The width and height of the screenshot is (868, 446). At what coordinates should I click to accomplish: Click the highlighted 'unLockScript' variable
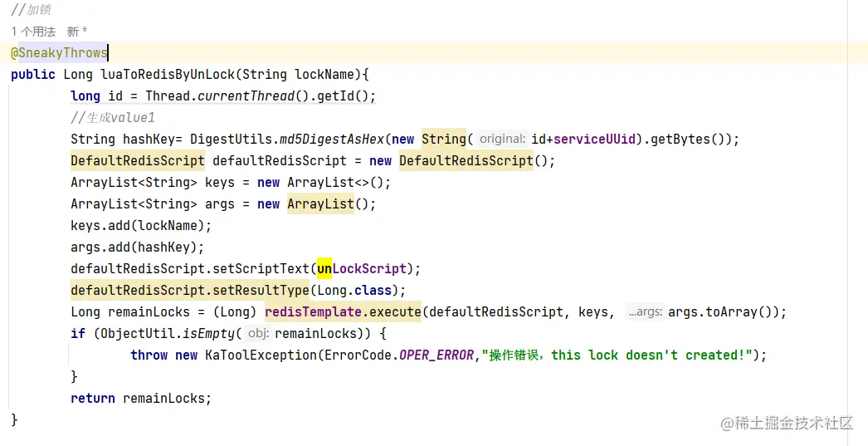[362, 269]
